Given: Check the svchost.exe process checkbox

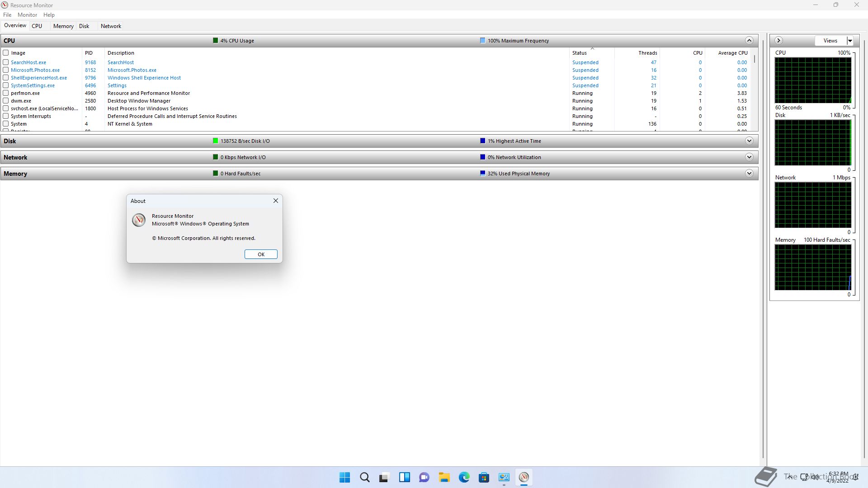Looking at the screenshot, I should coord(6,108).
